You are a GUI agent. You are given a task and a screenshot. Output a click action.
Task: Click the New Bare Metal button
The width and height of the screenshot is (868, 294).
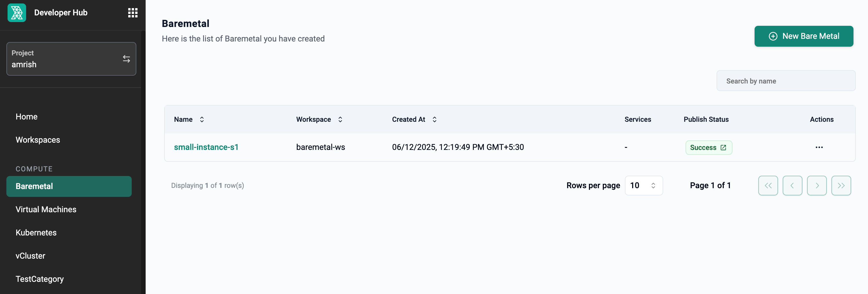(x=804, y=36)
